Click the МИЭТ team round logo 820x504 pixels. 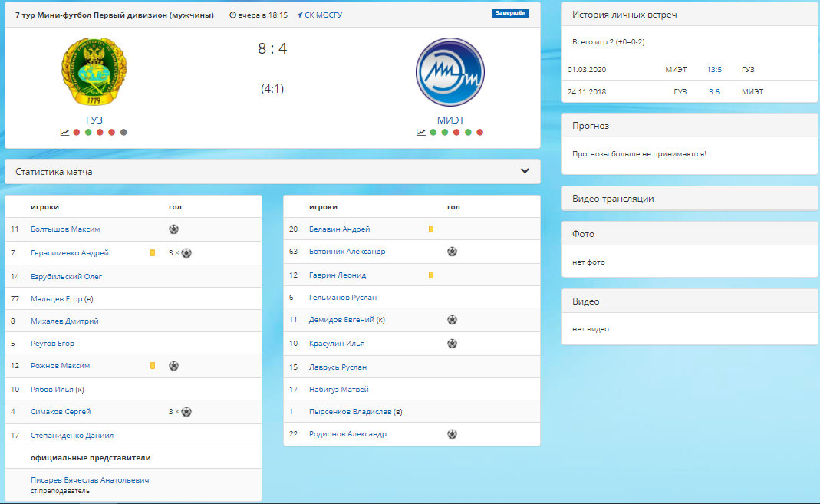pyautogui.click(x=450, y=72)
